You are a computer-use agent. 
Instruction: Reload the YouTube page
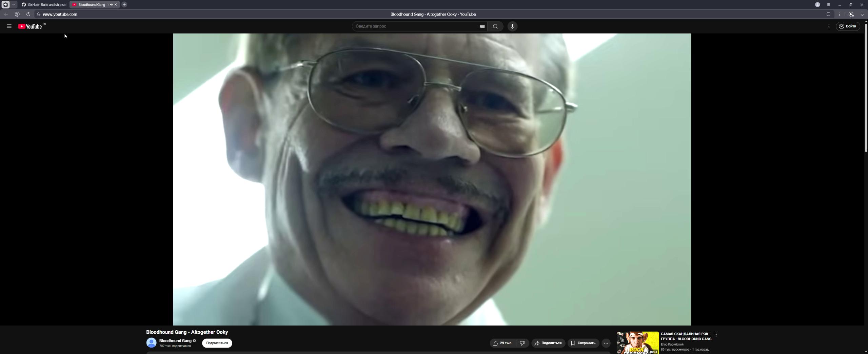pos(28,14)
